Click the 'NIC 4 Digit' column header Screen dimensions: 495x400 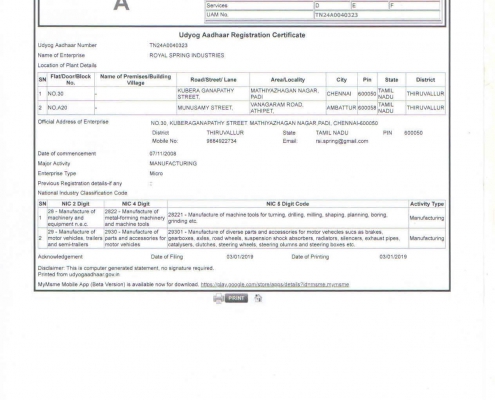[x=135, y=204]
